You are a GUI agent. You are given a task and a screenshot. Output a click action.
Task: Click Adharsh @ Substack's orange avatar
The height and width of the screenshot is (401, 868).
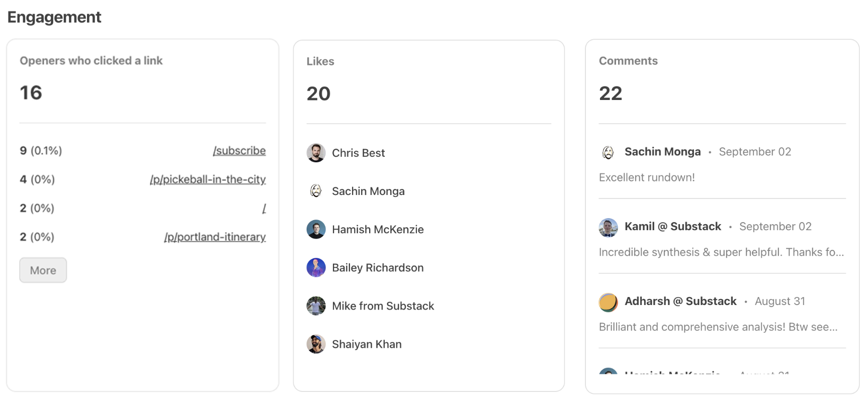pyautogui.click(x=608, y=302)
